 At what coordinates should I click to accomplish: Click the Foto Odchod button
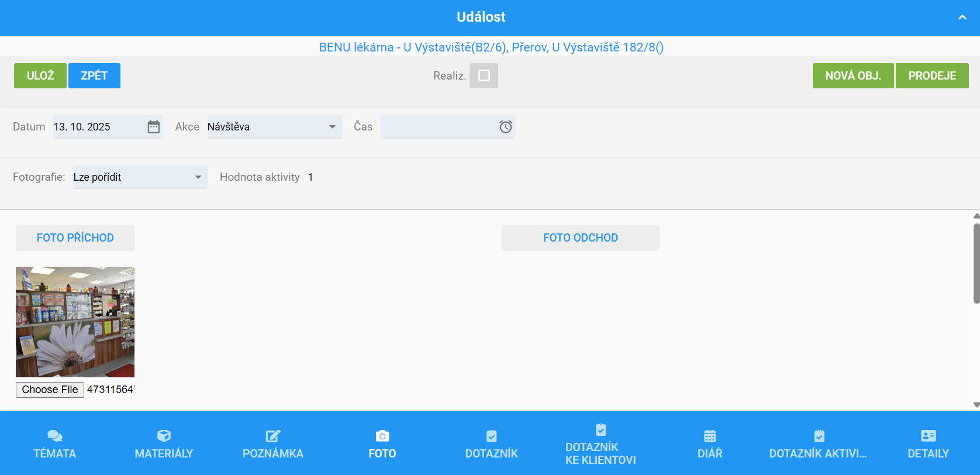click(580, 238)
